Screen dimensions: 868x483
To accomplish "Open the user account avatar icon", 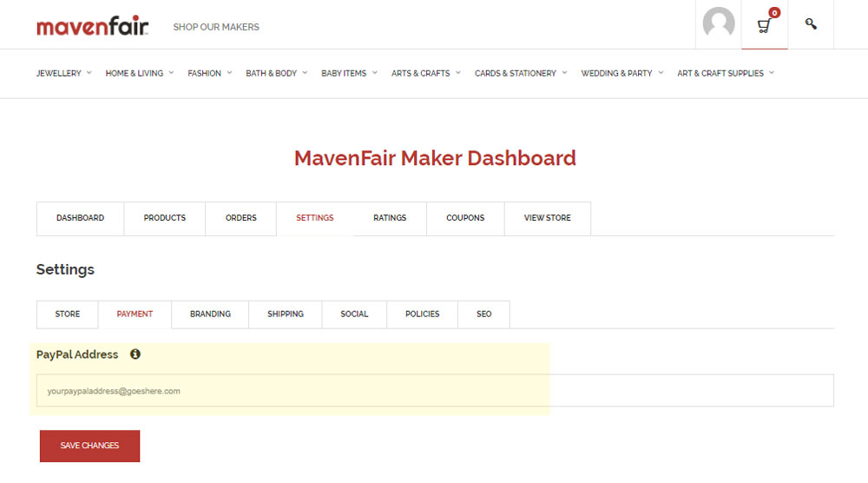I will pos(719,23).
